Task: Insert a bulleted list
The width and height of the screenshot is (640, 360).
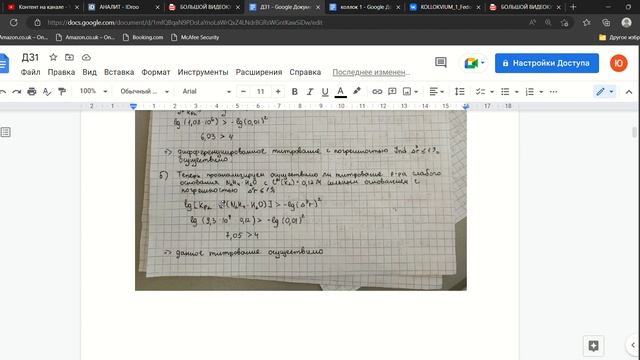Action: coord(505,92)
